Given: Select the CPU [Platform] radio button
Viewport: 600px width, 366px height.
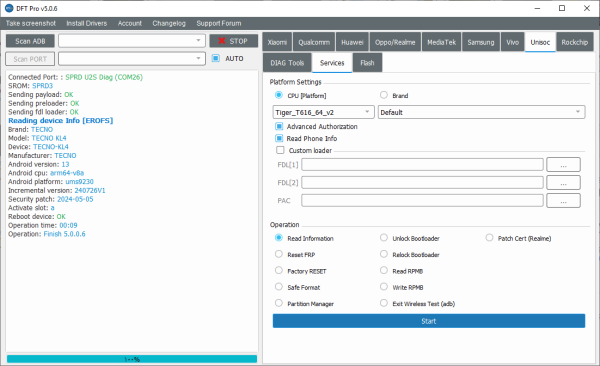Looking at the screenshot, I should coord(279,95).
